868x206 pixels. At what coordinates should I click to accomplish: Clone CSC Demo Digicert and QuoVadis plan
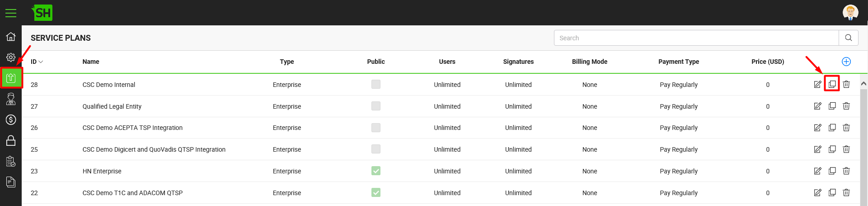[832, 149]
